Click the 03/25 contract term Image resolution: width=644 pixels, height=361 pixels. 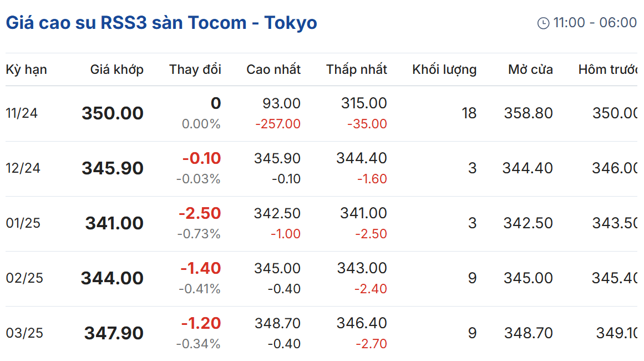pos(24,333)
